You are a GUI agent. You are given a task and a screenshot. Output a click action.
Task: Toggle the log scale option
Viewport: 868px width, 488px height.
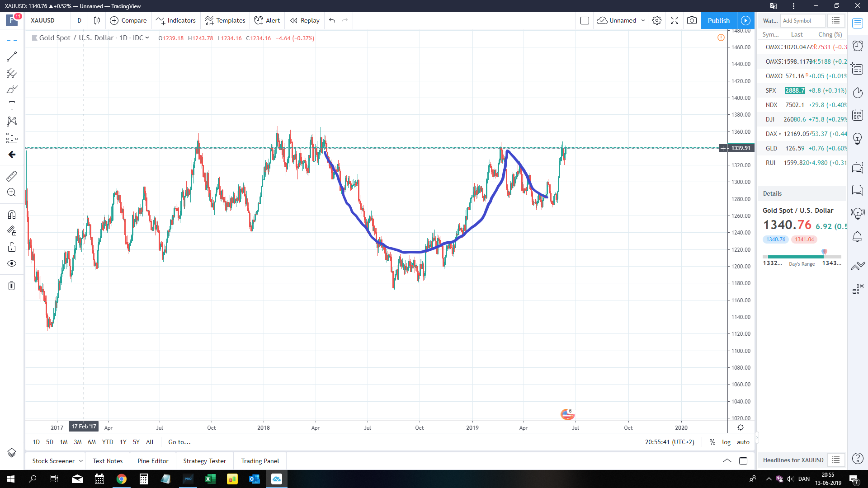726,442
